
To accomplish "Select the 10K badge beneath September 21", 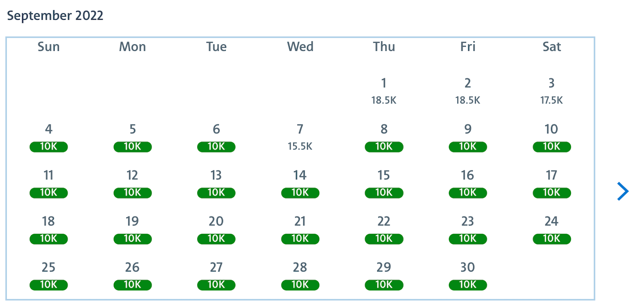I will click(300, 239).
